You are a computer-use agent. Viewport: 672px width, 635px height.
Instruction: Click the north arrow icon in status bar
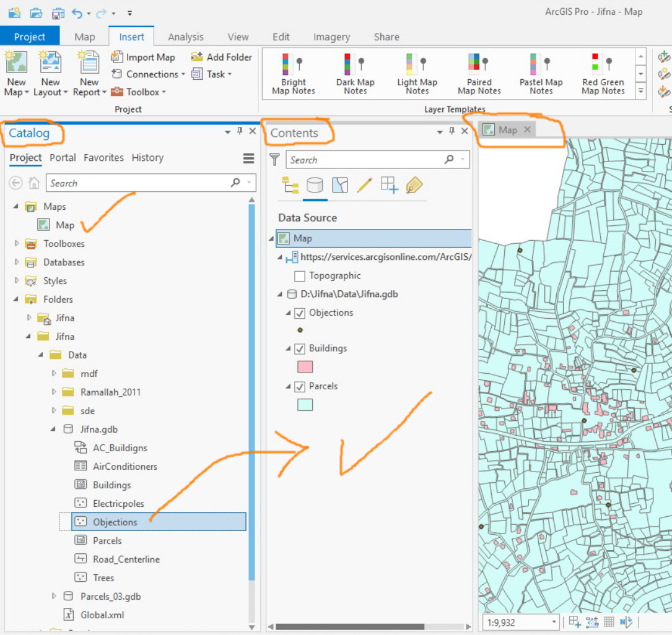coord(626,622)
